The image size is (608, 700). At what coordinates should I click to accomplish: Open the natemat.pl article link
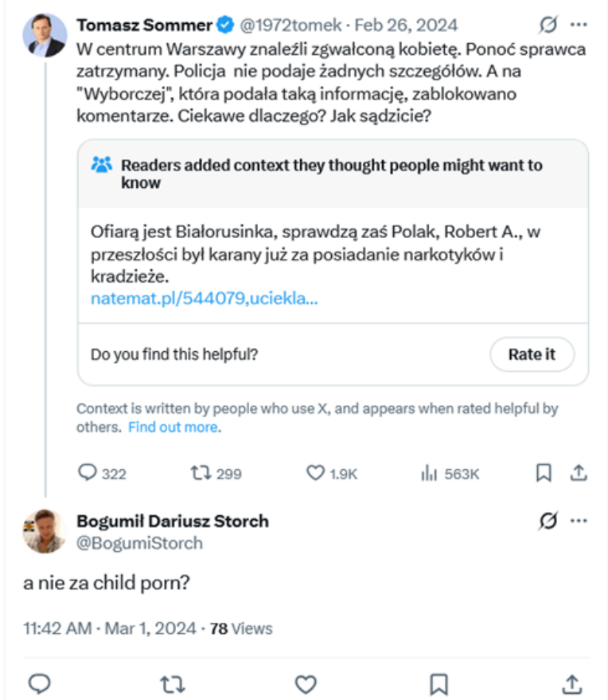(x=205, y=299)
